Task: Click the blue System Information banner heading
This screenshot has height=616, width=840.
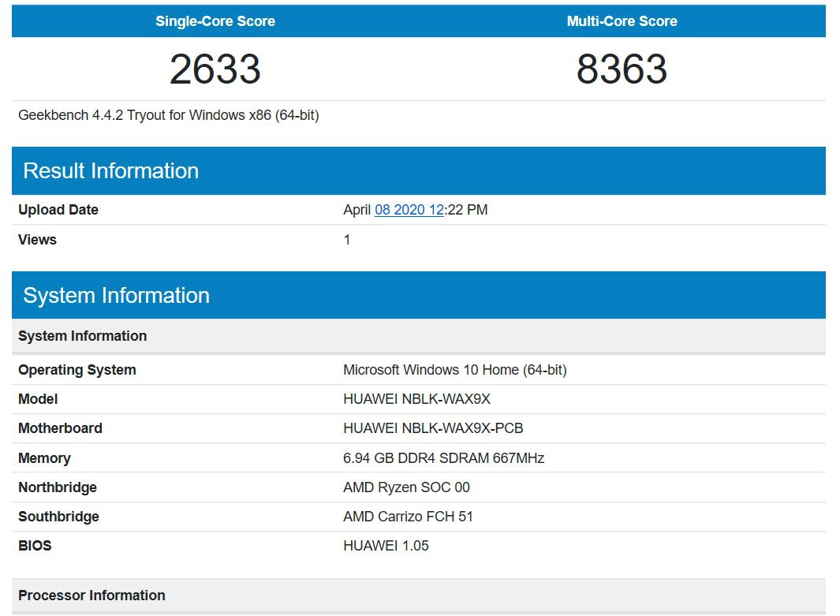Action: 116,295
